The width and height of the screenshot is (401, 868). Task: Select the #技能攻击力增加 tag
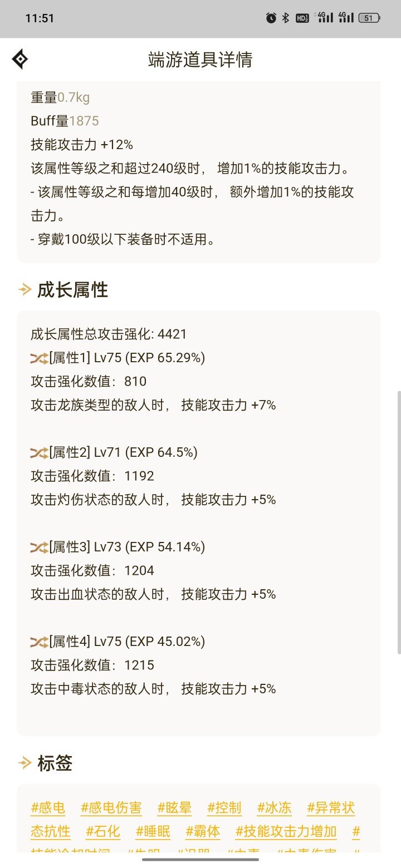click(x=286, y=832)
